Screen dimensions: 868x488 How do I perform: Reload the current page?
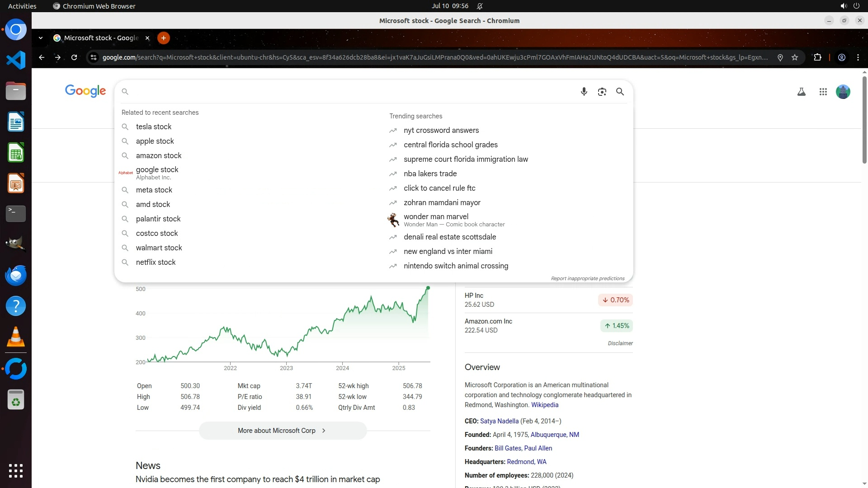(74, 57)
